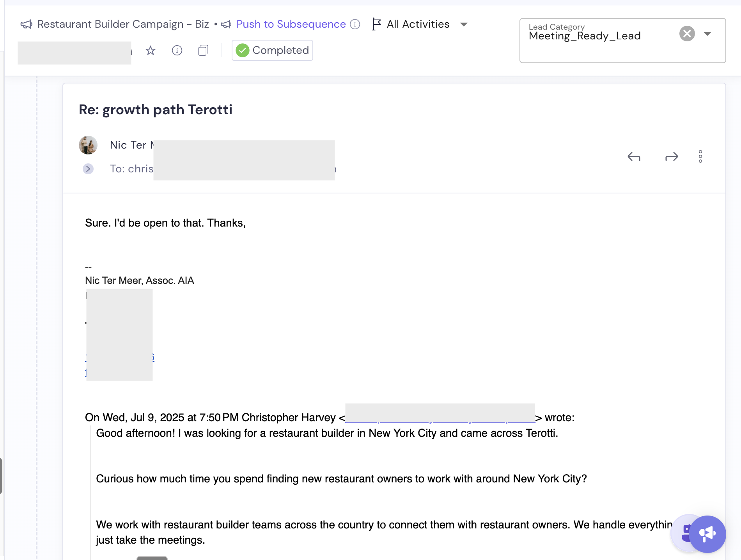Image resolution: width=741 pixels, height=560 pixels.
Task: Click the Push to Subsequence link
Action: pyautogui.click(x=291, y=24)
